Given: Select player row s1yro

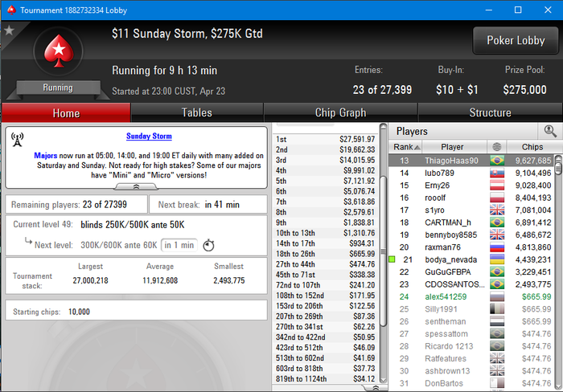Looking at the screenshot, I should [x=472, y=210].
